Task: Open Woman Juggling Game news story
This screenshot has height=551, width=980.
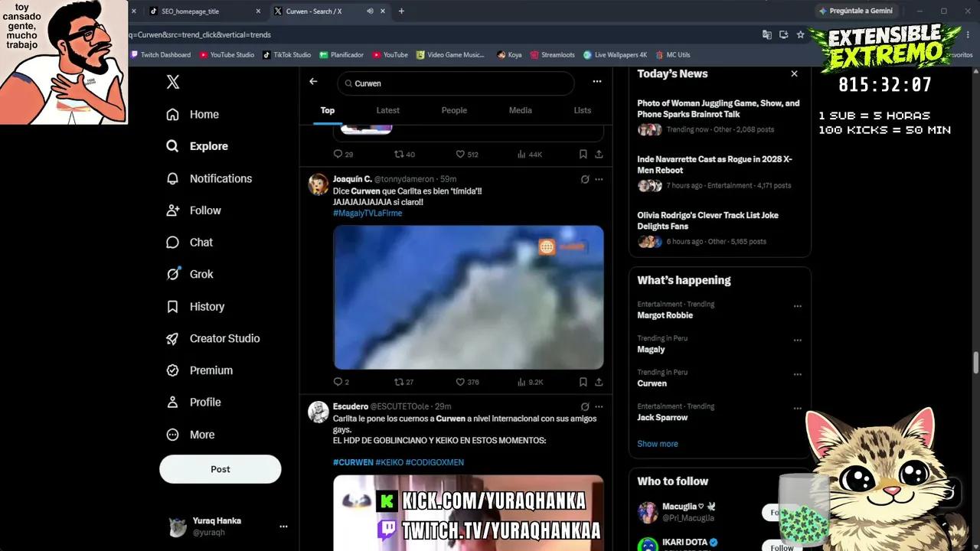Action: [x=720, y=119]
